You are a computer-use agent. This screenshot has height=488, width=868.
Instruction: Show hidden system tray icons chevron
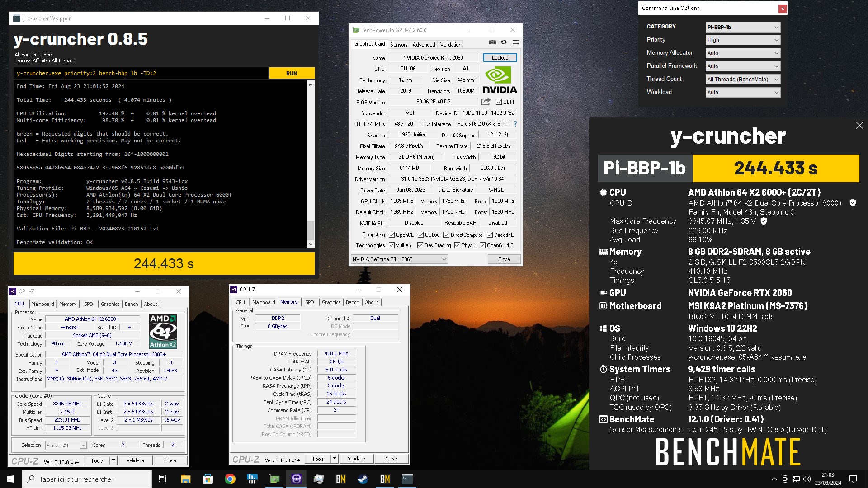[774, 479]
